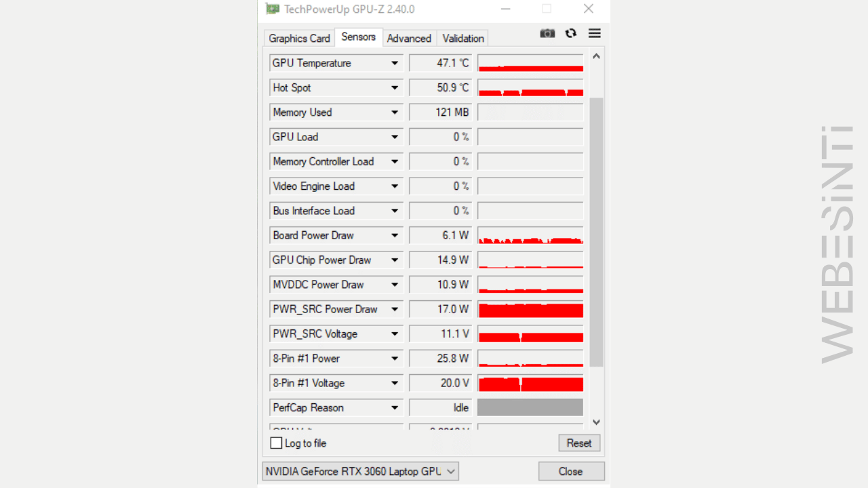Expand PWR_SRC Voltage dropdown
The width and height of the screenshot is (868, 488).
pos(394,334)
